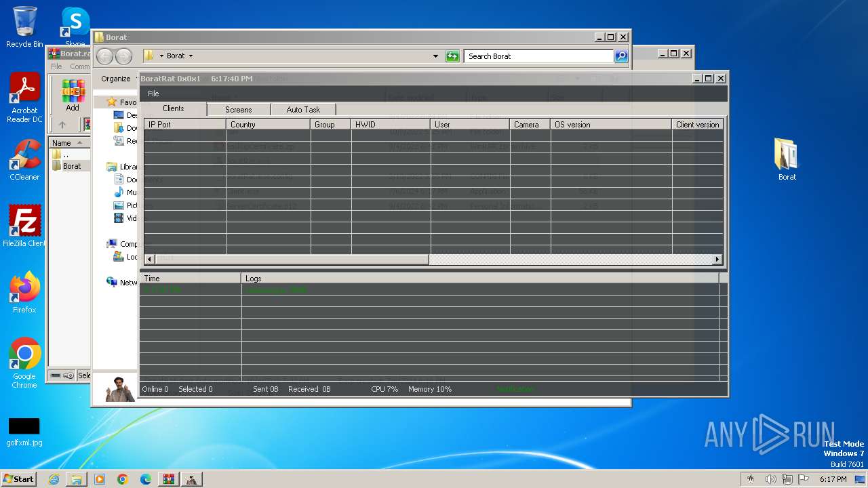This screenshot has height=488, width=868.
Task: Sort clients by IP Port column
Action: pyautogui.click(x=185, y=125)
